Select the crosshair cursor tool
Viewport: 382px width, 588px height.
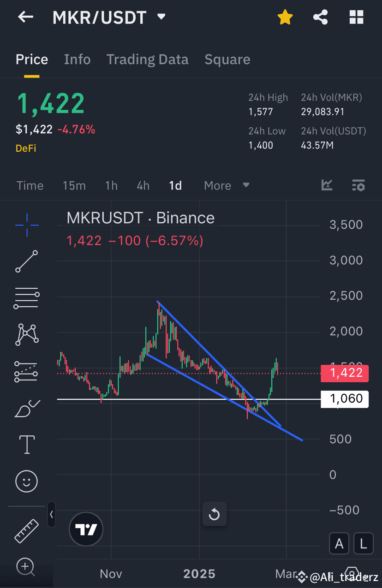click(x=27, y=225)
